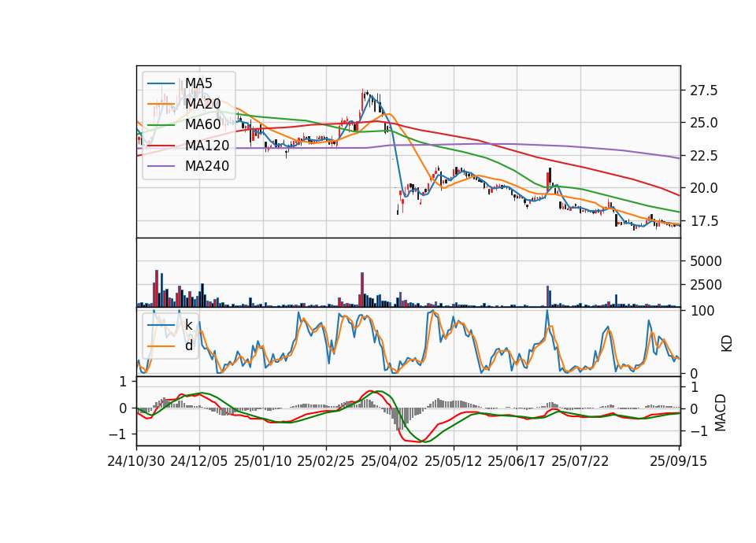Click the 5000 volume axis label

706,261
